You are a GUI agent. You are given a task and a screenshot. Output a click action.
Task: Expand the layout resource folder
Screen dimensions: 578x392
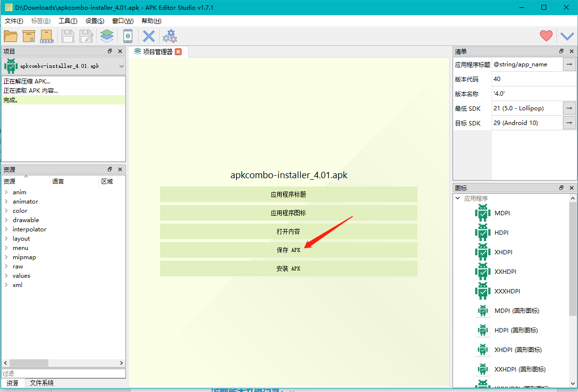click(6, 239)
